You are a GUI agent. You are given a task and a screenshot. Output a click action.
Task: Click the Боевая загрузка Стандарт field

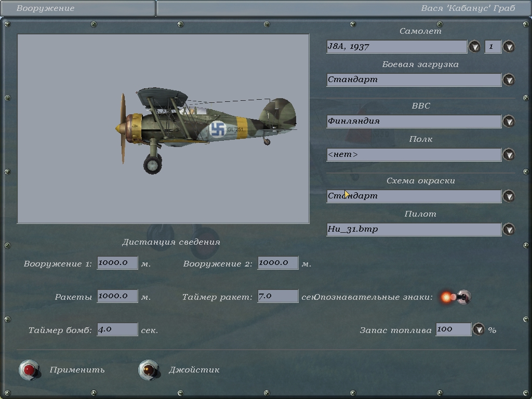[x=414, y=79]
